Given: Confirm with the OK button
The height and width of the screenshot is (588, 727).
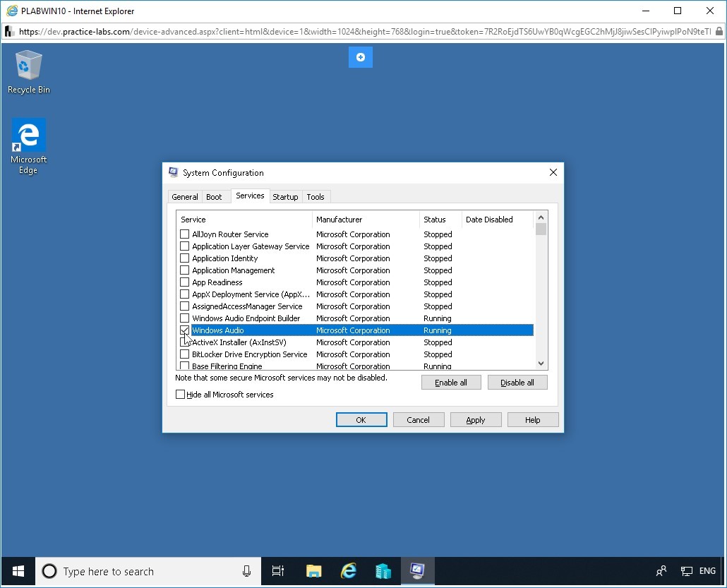Looking at the screenshot, I should (x=361, y=420).
